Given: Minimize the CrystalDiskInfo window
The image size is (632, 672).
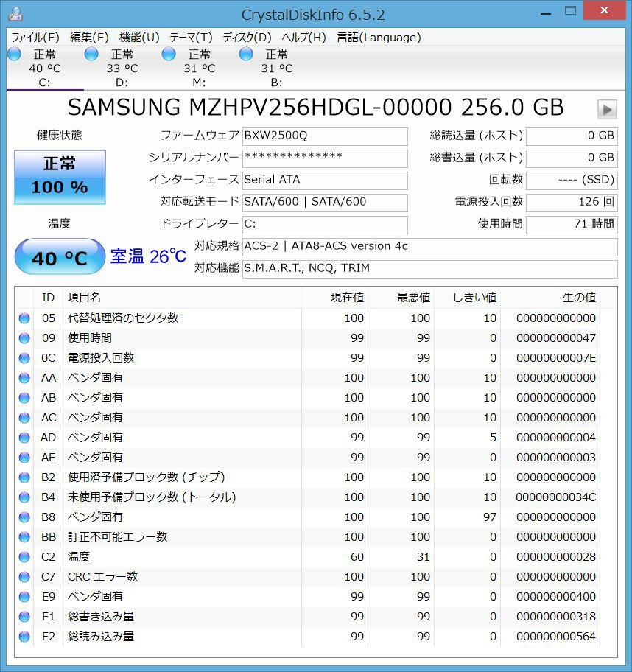Looking at the screenshot, I should 545,13.
